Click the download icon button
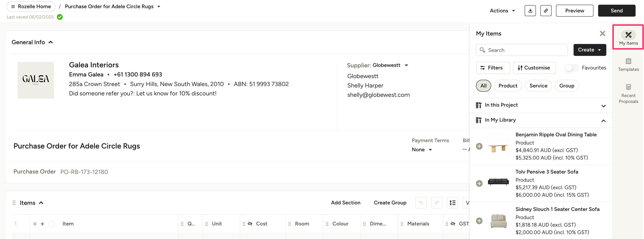This screenshot has height=239, width=644. [530, 11]
